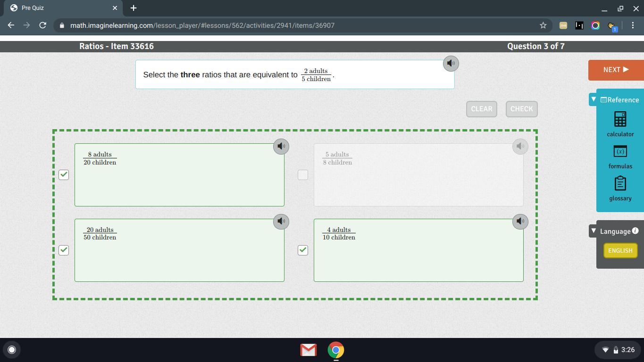The image size is (644, 362).
Task: Play audio for 4 adults / 10 children
Action: 520,221
